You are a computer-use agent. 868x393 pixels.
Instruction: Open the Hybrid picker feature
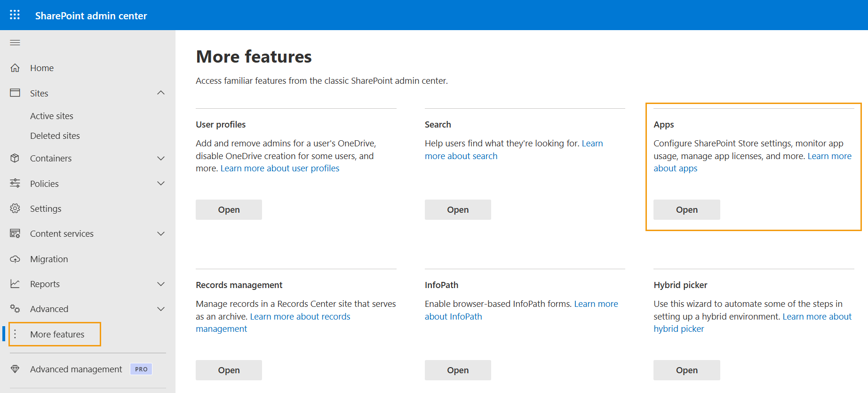click(686, 370)
